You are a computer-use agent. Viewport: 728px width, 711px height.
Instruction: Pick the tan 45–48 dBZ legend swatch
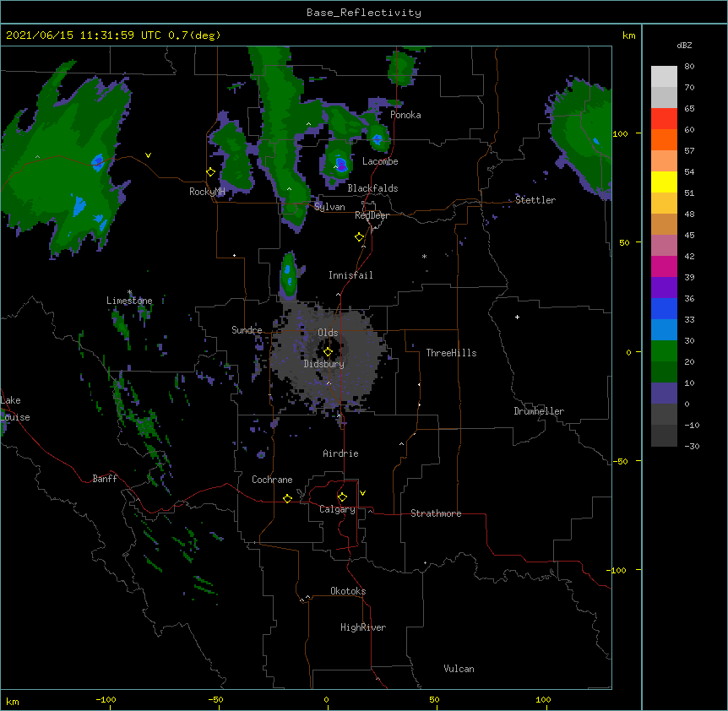pyautogui.click(x=664, y=224)
